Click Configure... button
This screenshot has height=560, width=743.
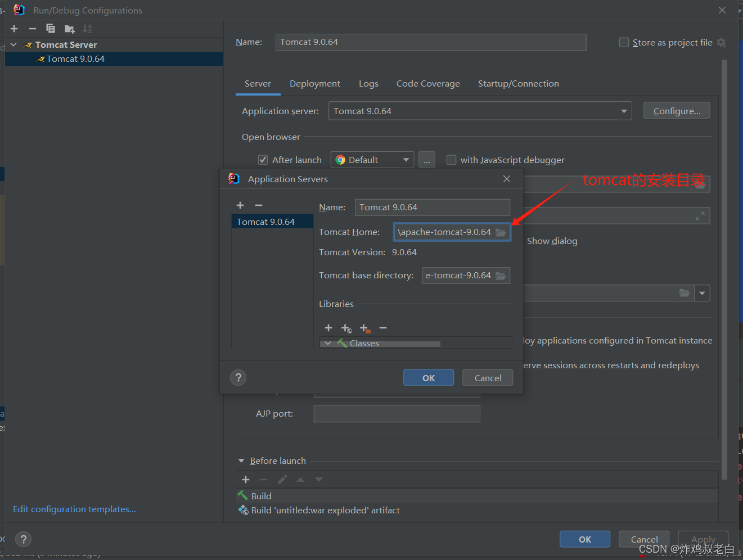pos(677,111)
